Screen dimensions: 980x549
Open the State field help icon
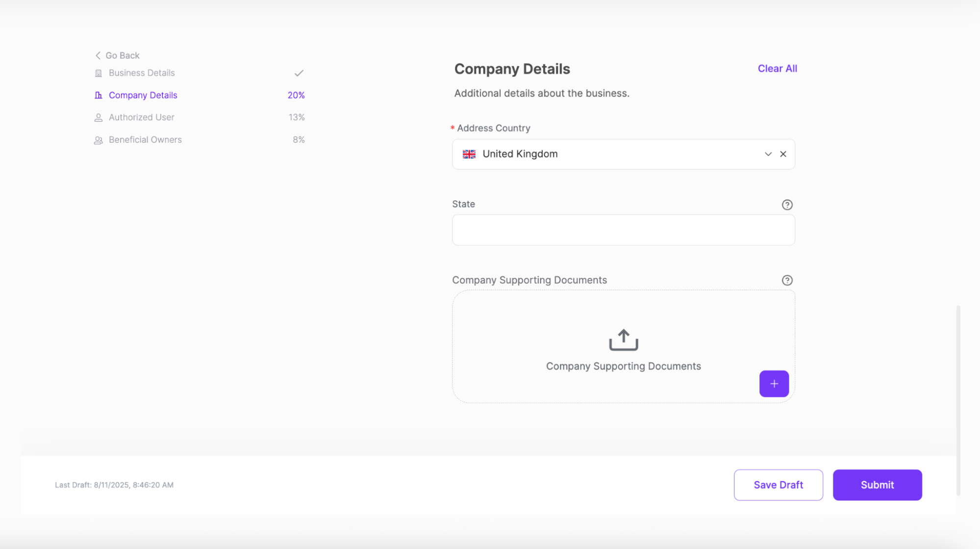(x=787, y=205)
